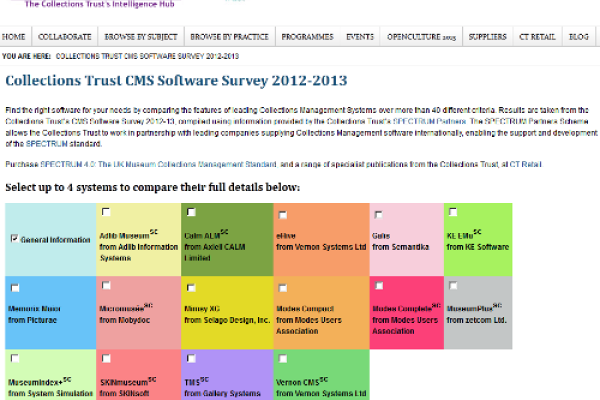Tick the Mimsy XG checkbox
Viewport: 600px width, 400px height.
point(191,287)
